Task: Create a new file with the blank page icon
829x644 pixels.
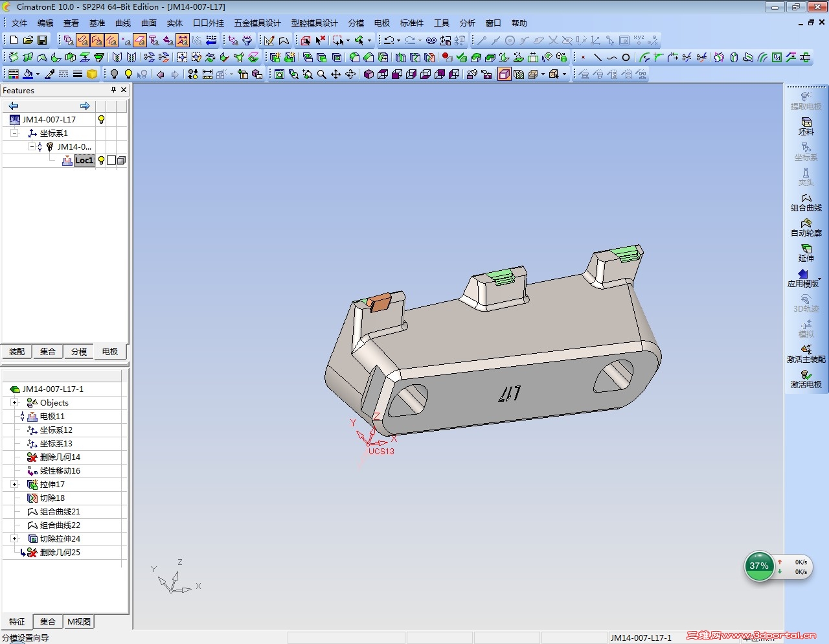Action: coord(14,40)
